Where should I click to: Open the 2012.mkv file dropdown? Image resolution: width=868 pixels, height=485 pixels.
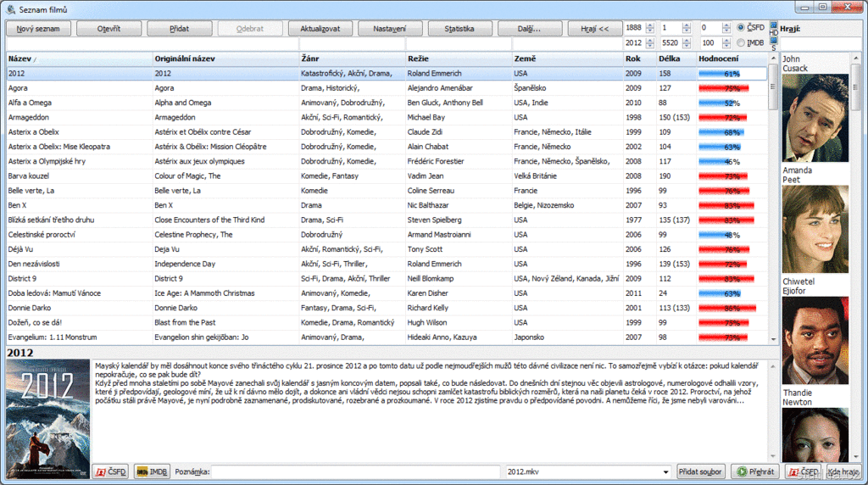[665, 471]
